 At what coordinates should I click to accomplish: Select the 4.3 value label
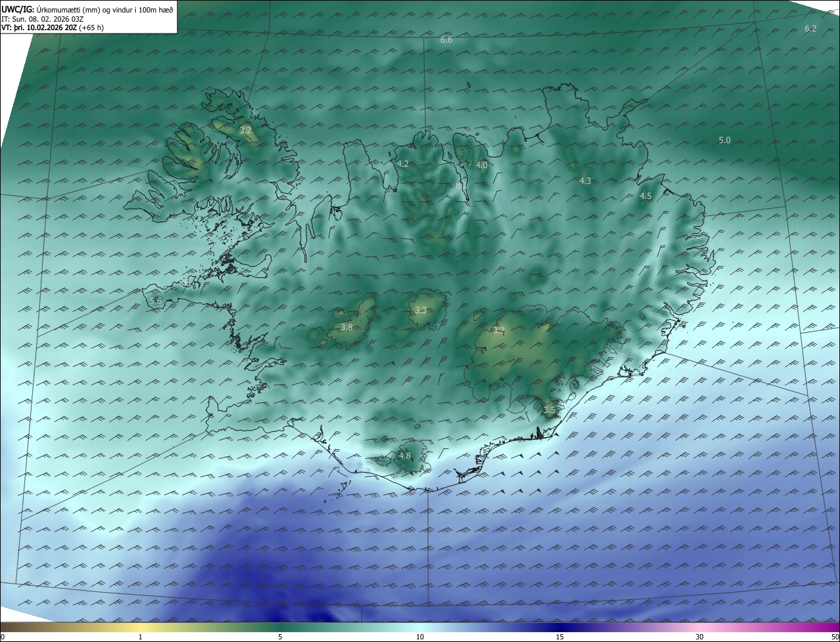click(585, 181)
